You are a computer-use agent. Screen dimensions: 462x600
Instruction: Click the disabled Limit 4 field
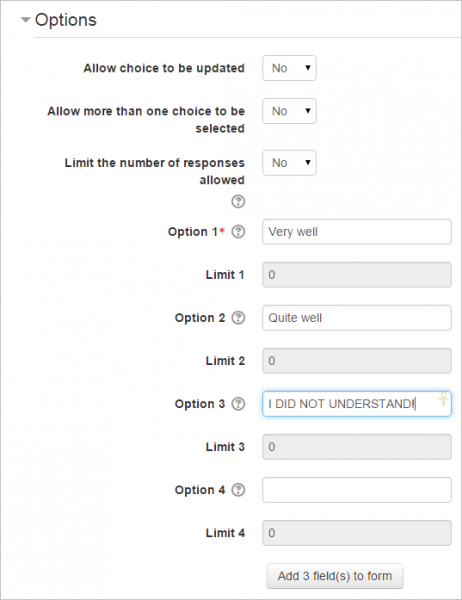point(357,533)
